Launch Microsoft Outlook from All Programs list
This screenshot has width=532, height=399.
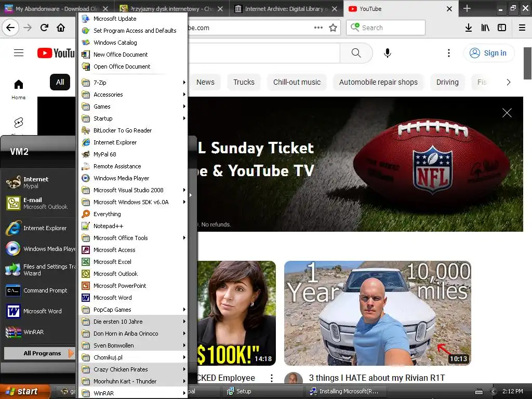point(132,274)
